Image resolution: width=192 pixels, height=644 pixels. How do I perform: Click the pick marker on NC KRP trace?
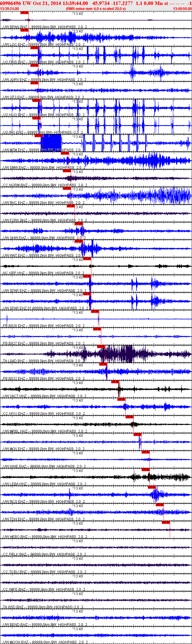(x=87, y=259)
